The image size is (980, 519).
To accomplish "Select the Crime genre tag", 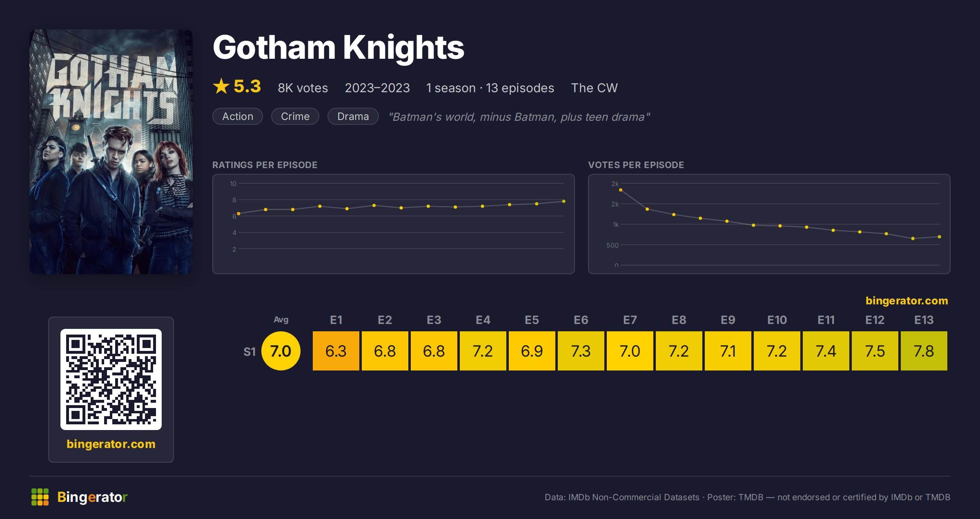I will (295, 116).
